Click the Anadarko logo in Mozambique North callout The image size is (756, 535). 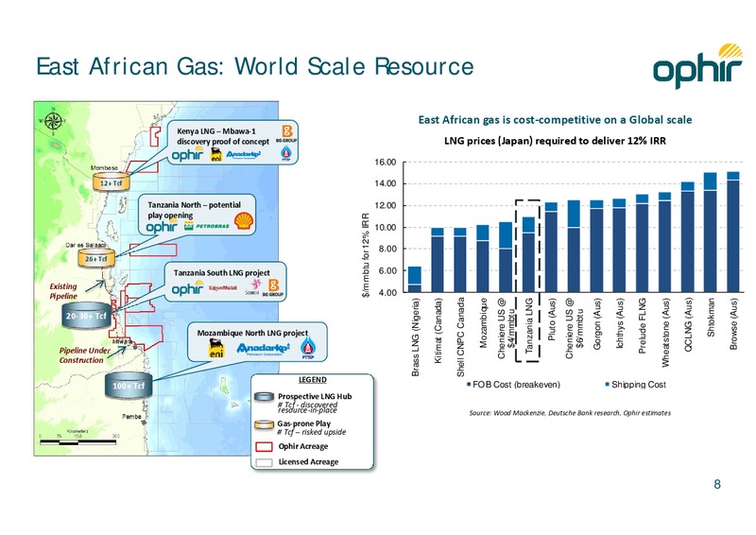[264, 349]
